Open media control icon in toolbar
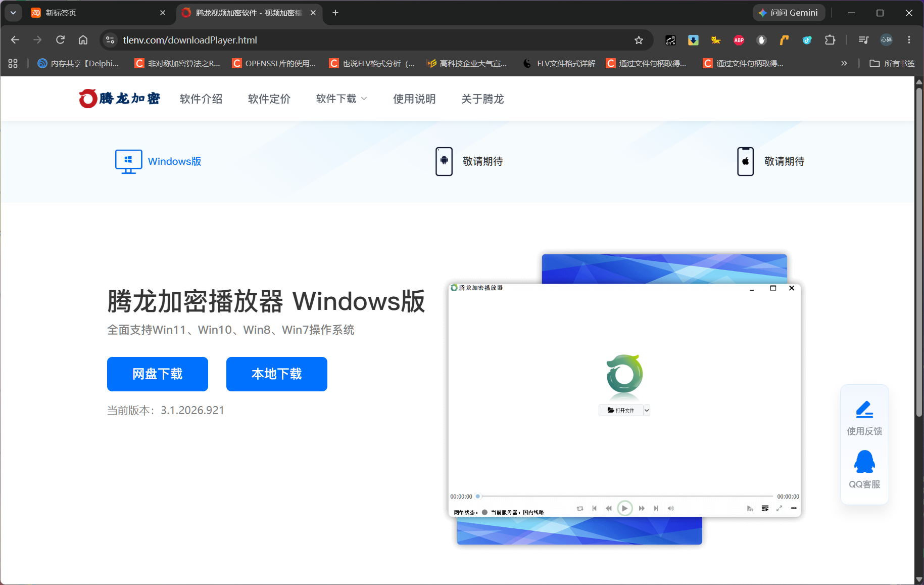The width and height of the screenshot is (924, 585). (x=863, y=40)
